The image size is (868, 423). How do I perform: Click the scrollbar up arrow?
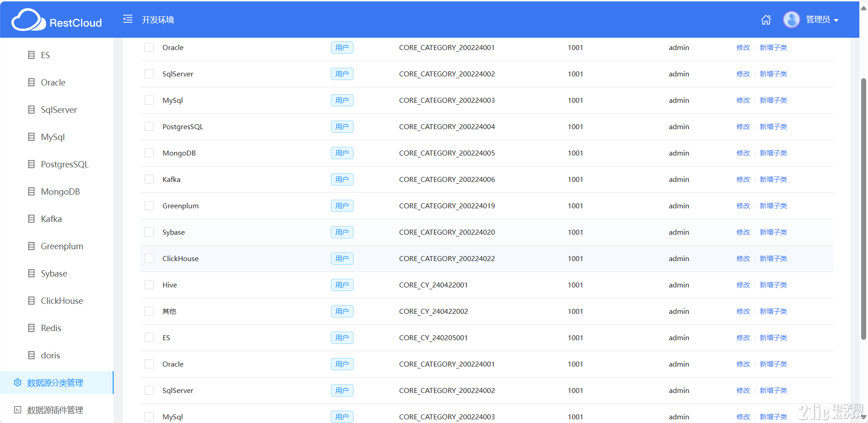(x=863, y=8)
